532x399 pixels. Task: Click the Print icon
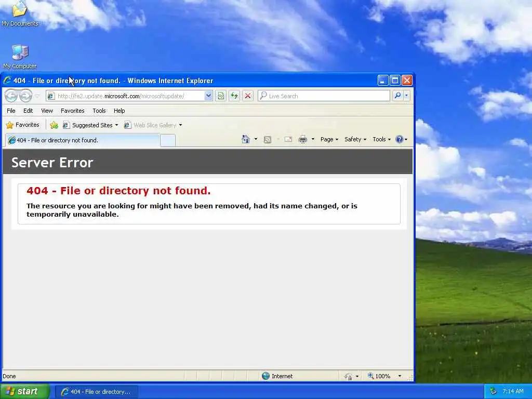pyautogui.click(x=303, y=139)
